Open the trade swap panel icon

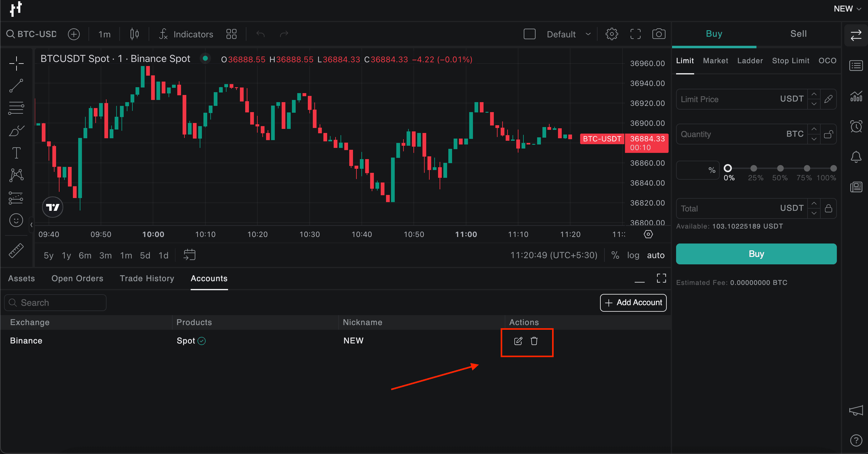[x=856, y=35]
